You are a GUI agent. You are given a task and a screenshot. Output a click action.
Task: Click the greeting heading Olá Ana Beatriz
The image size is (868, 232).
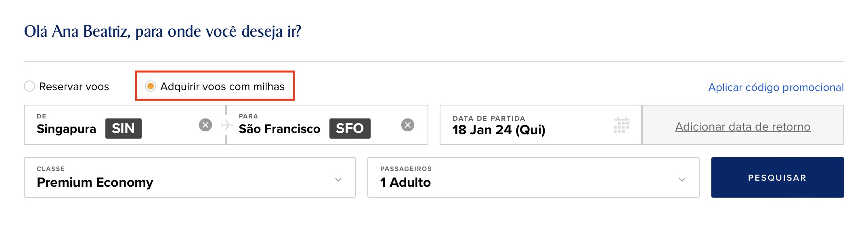point(163,31)
